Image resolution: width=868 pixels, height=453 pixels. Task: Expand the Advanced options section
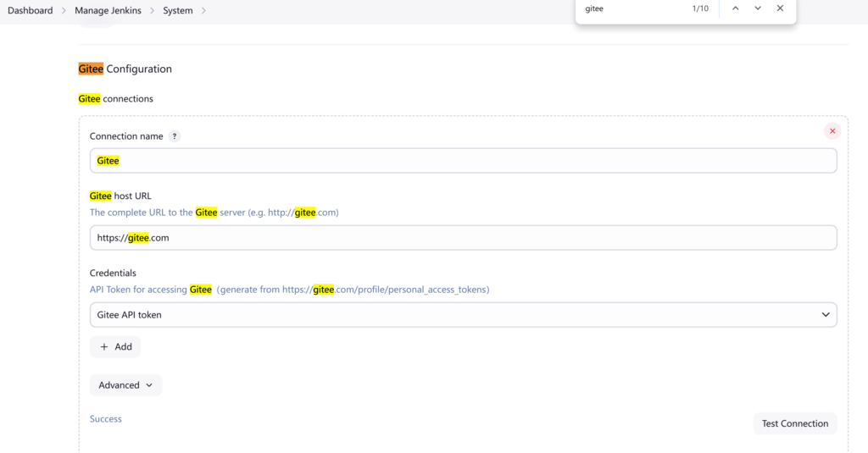tap(125, 385)
